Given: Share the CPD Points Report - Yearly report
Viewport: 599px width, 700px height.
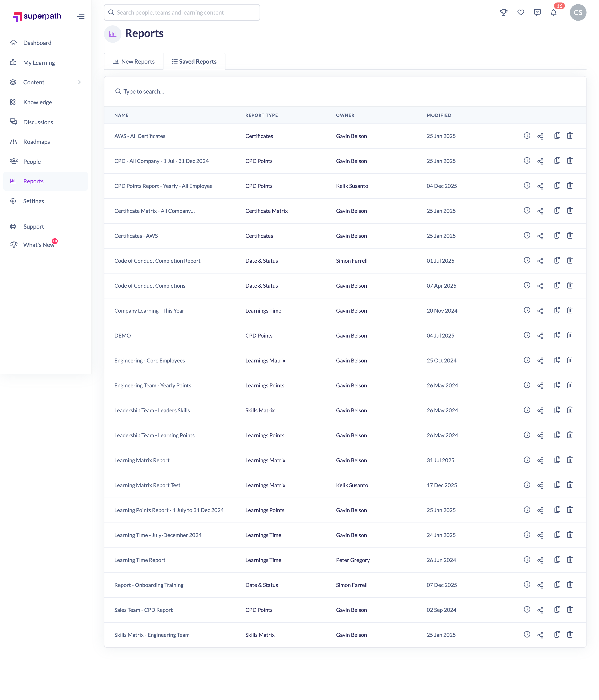Looking at the screenshot, I should pyautogui.click(x=540, y=186).
